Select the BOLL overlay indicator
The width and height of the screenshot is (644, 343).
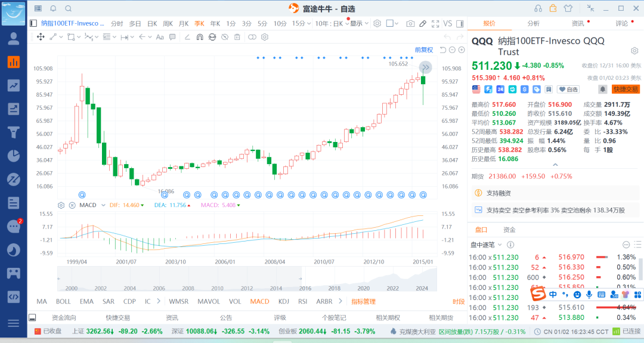(x=63, y=301)
